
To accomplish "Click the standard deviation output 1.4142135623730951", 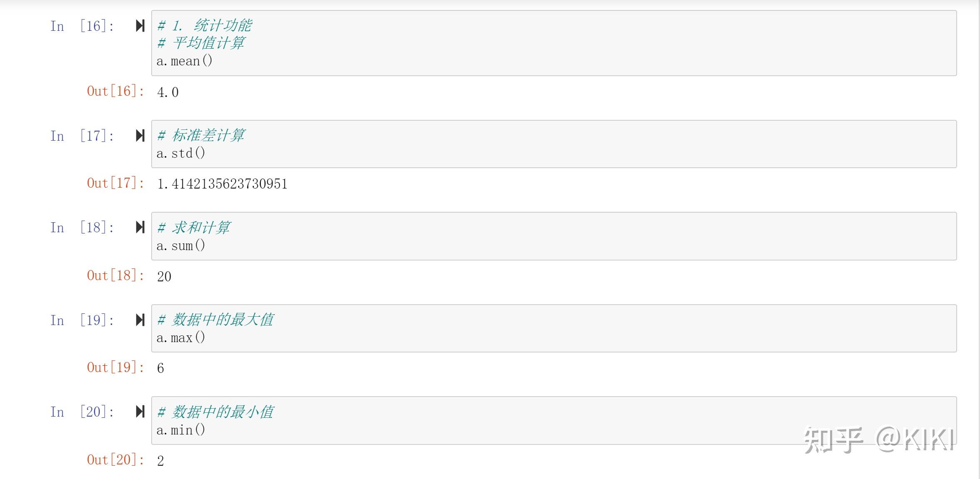I will click(x=222, y=184).
